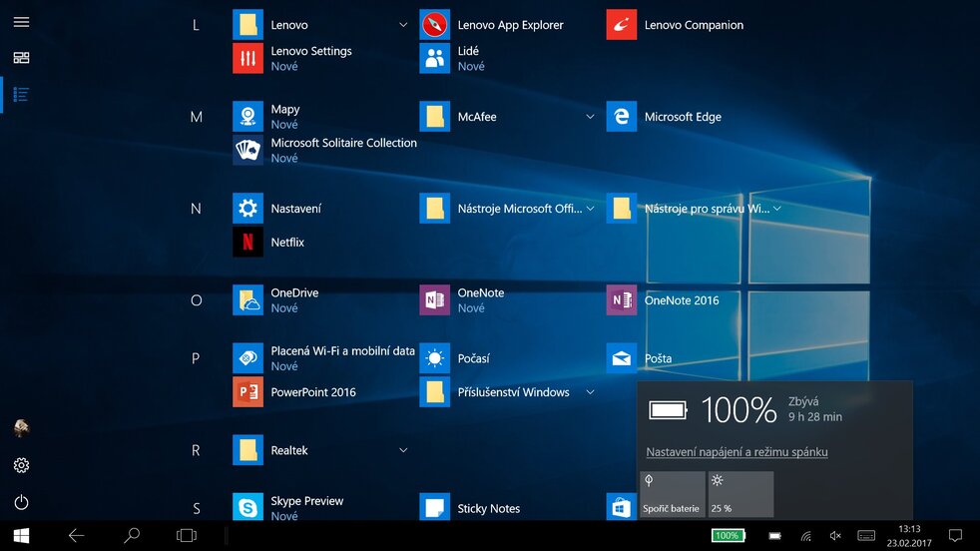Open Nastavení gear app icon
The width and height of the screenshot is (980, 551).
(x=247, y=209)
